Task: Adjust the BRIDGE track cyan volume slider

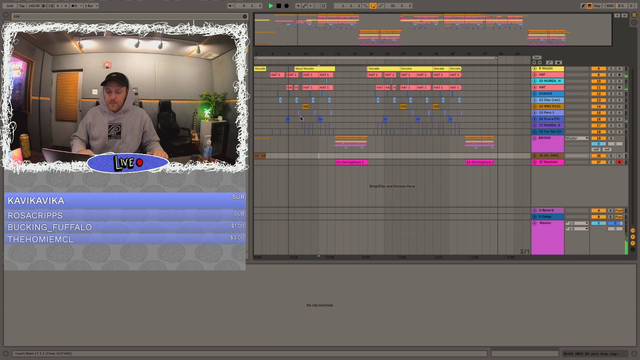Action: tap(598, 144)
